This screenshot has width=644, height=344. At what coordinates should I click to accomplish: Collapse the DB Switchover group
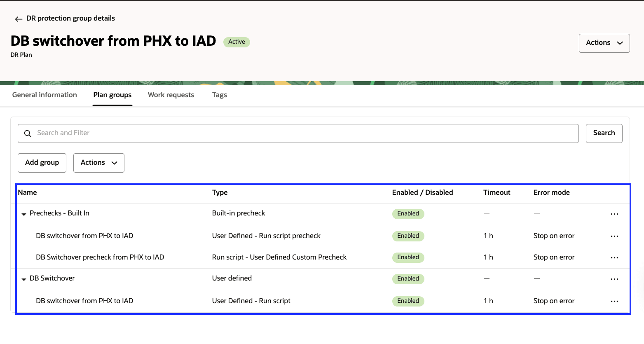coord(23,279)
